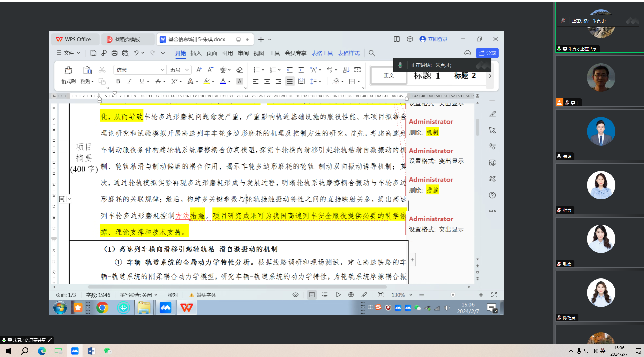Click the print icon in quick toolbar
The image size is (644, 357).
[115, 53]
